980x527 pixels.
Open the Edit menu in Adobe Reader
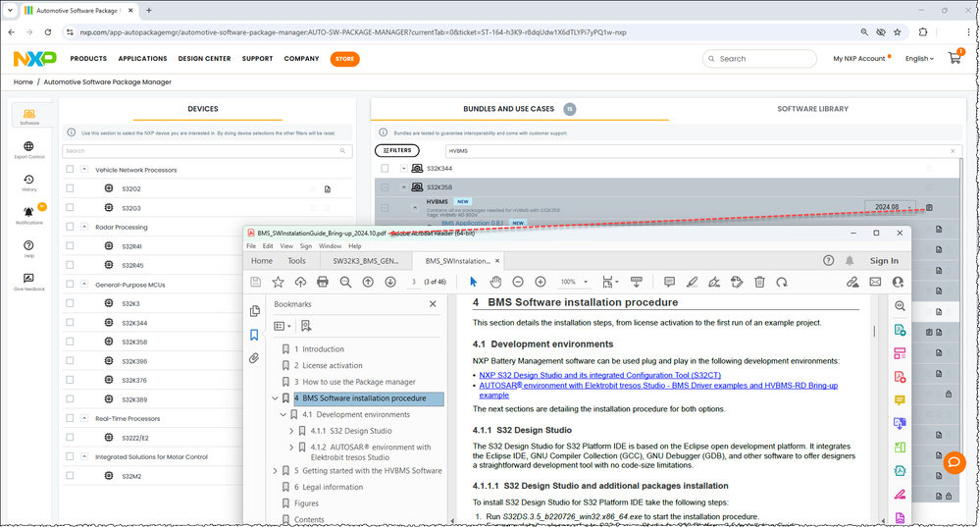click(268, 246)
